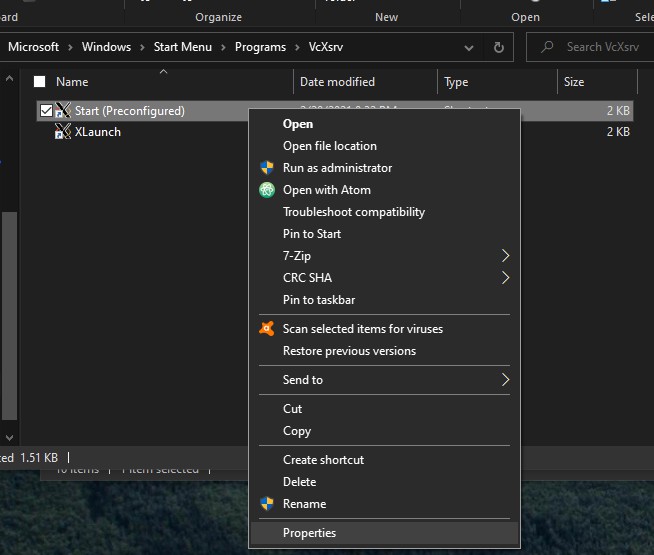This screenshot has height=555, width=654.
Task: Choose Open from the context menu
Action: [384, 124]
